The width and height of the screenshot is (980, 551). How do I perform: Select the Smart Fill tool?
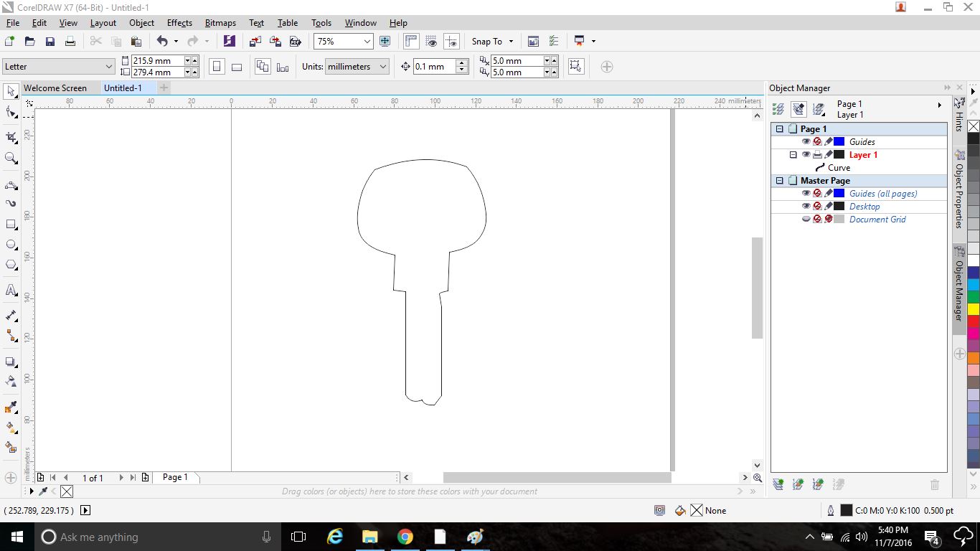pos(11,447)
